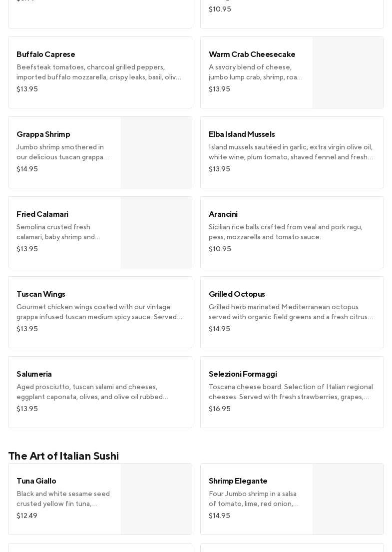Viewport: 392px width, 552px height.
Task: Click the Grappa Shrimp photo placeholder
Action: (x=156, y=152)
